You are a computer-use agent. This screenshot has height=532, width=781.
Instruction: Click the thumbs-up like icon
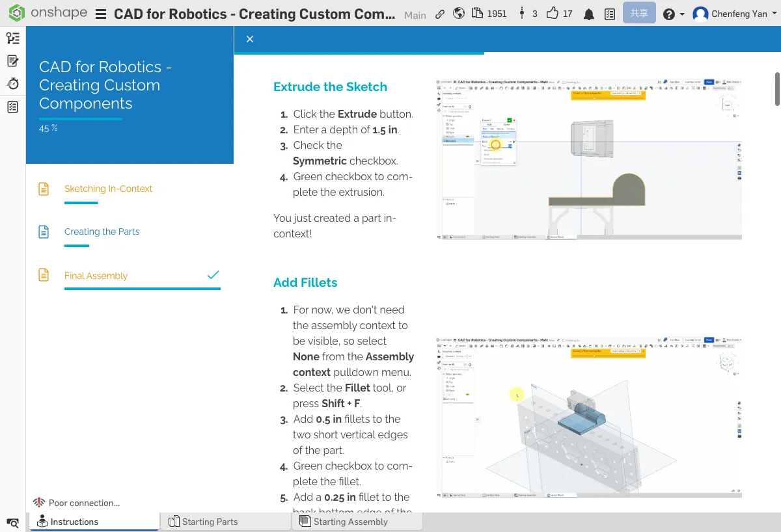[553, 14]
